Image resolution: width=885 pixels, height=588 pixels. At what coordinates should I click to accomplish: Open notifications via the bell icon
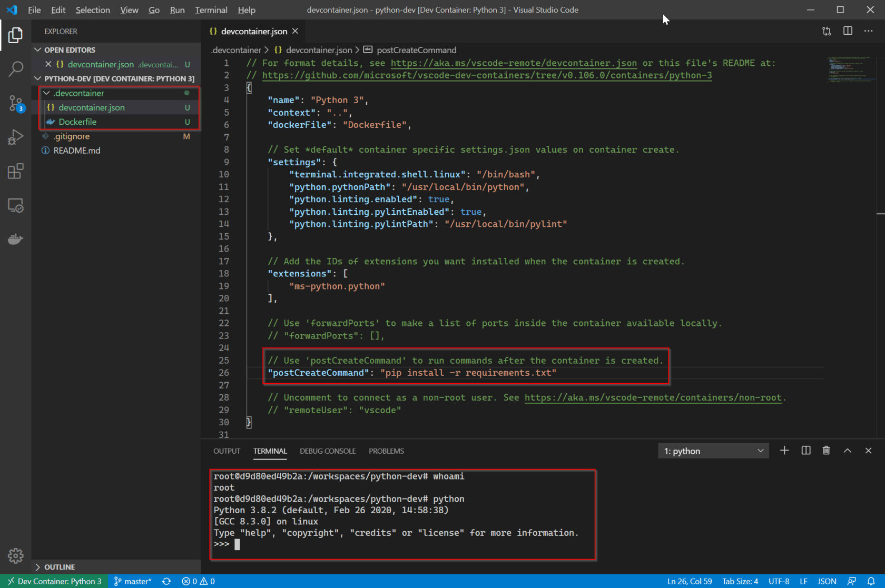[872, 581]
